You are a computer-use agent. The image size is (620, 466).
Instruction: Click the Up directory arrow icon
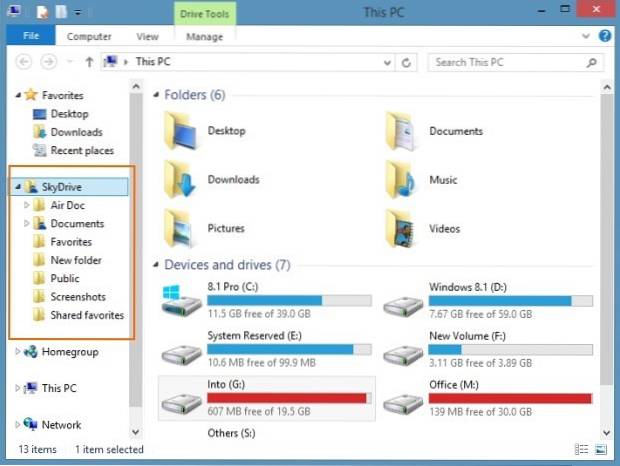89,62
